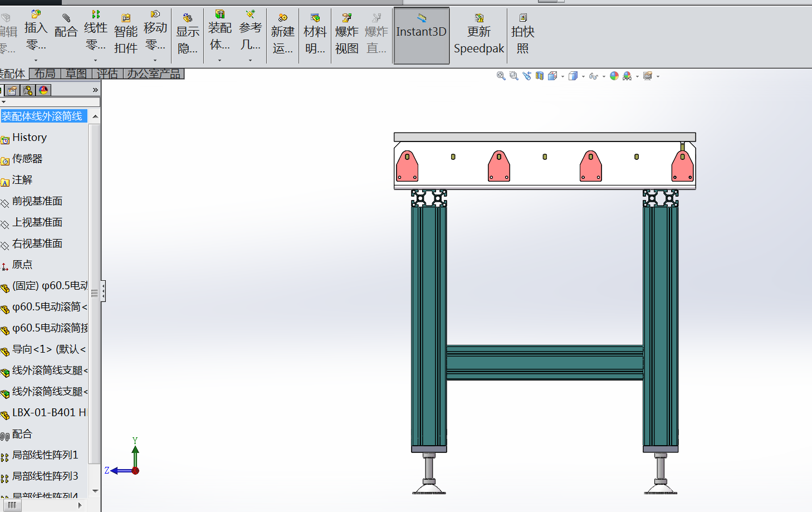
Task: Click the horizontal scrollbar right arrow
Action: (80, 505)
